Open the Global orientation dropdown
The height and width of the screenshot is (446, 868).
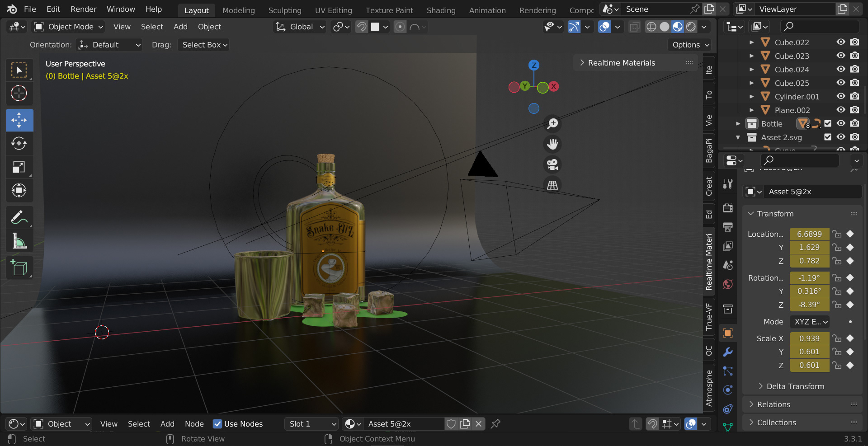(x=300, y=27)
